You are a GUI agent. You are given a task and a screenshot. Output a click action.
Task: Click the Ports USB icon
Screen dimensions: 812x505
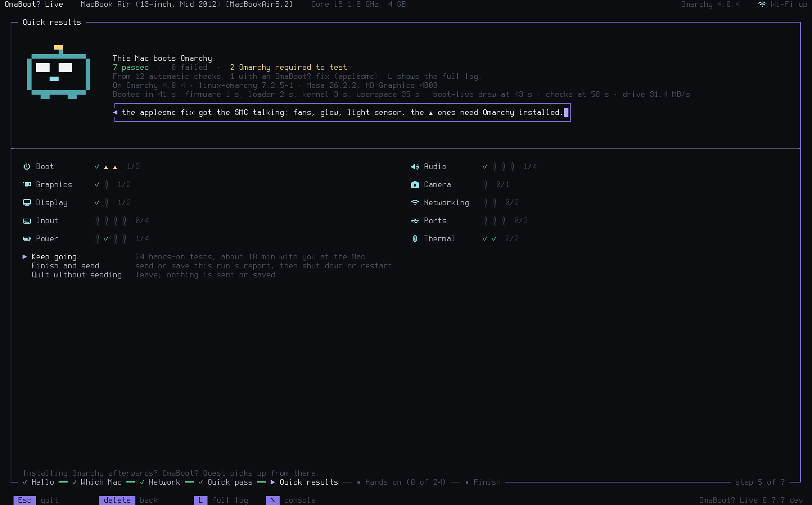click(x=415, y=221)
